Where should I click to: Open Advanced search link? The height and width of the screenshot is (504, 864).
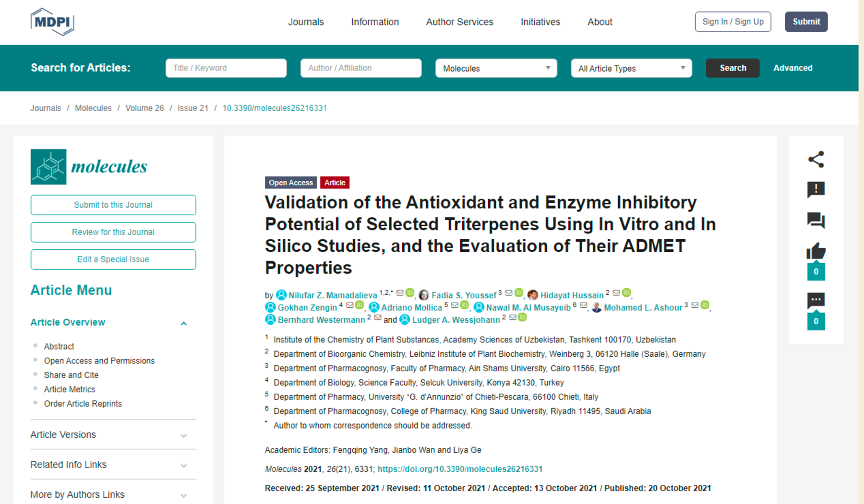click(792, 68)
